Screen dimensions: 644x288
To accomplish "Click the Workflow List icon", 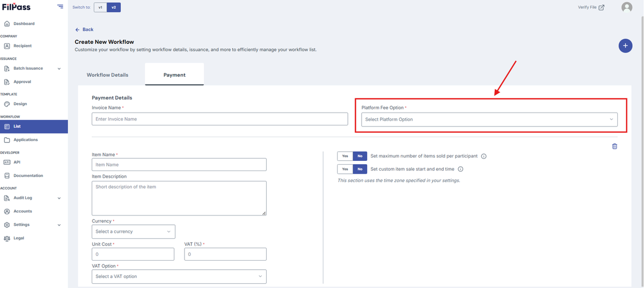I will tap(7, 127).
